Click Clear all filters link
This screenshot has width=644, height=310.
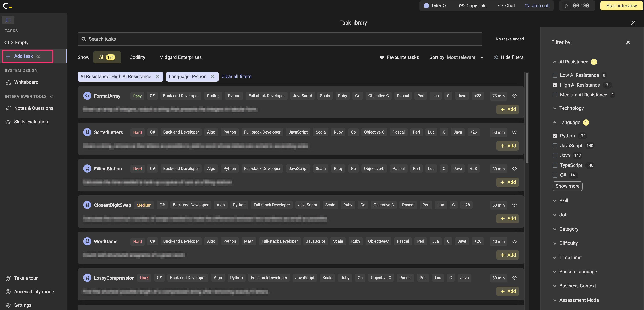(x=236, y=76)
